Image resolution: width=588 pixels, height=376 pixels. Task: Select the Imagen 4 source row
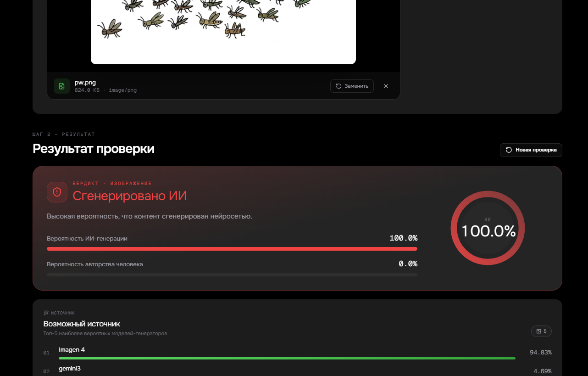point(297,353)
